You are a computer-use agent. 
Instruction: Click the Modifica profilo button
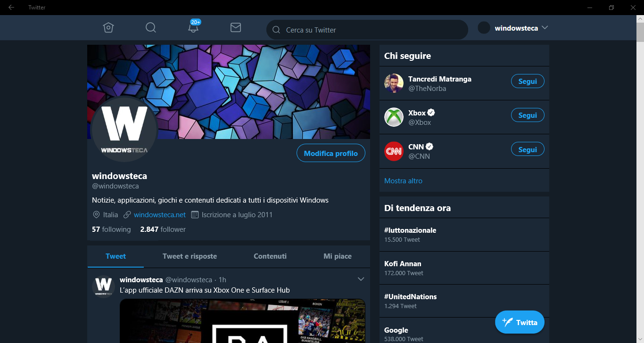pos(331,153)
